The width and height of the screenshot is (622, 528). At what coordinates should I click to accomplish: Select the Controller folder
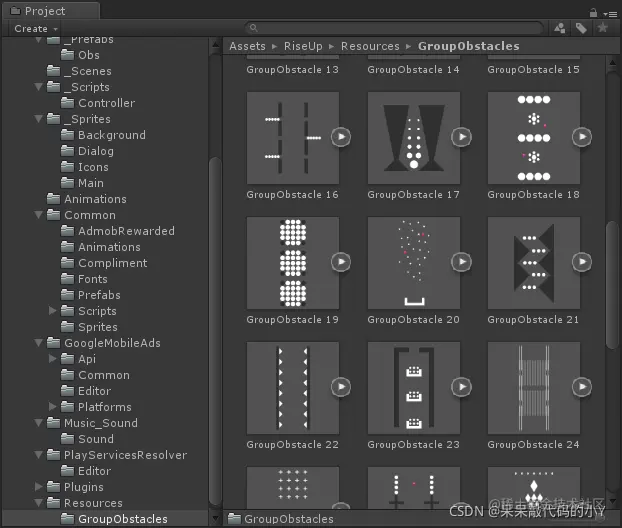(x=98, y=103)
